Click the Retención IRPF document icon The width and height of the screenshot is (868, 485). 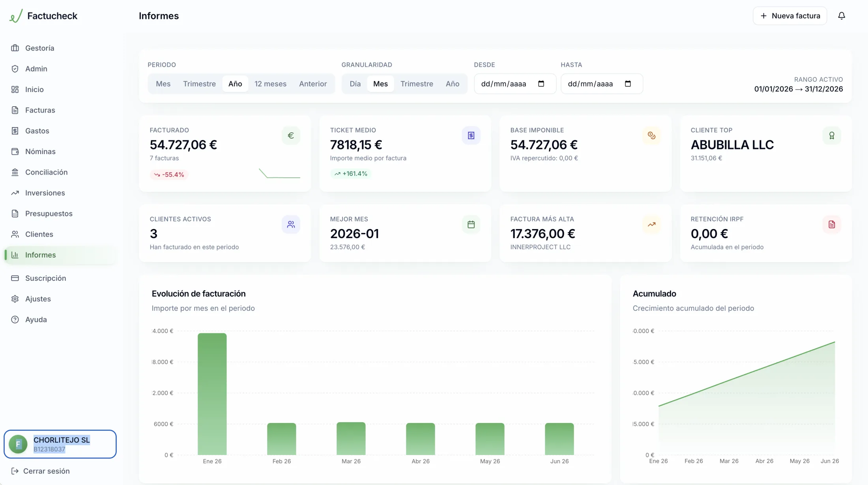point(832,224)
